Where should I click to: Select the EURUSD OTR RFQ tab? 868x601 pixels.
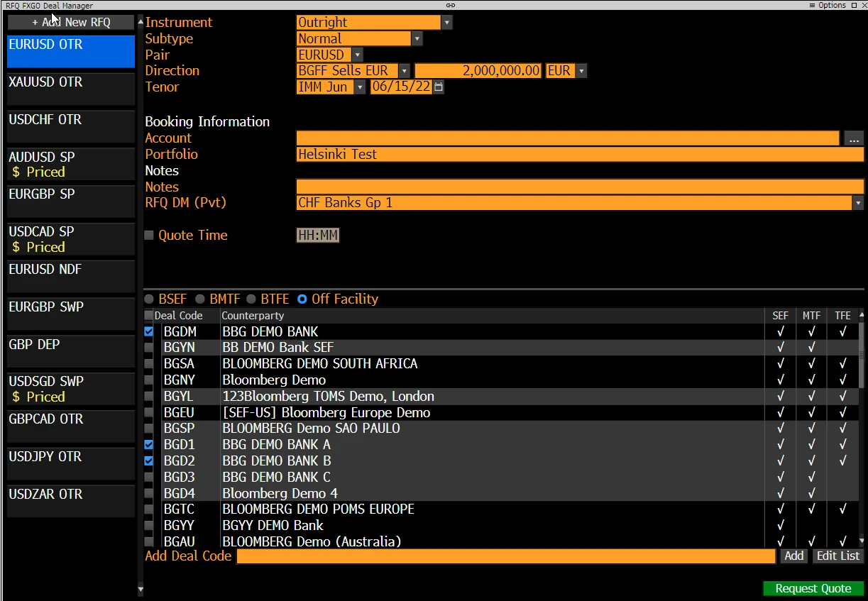[70, 51]
